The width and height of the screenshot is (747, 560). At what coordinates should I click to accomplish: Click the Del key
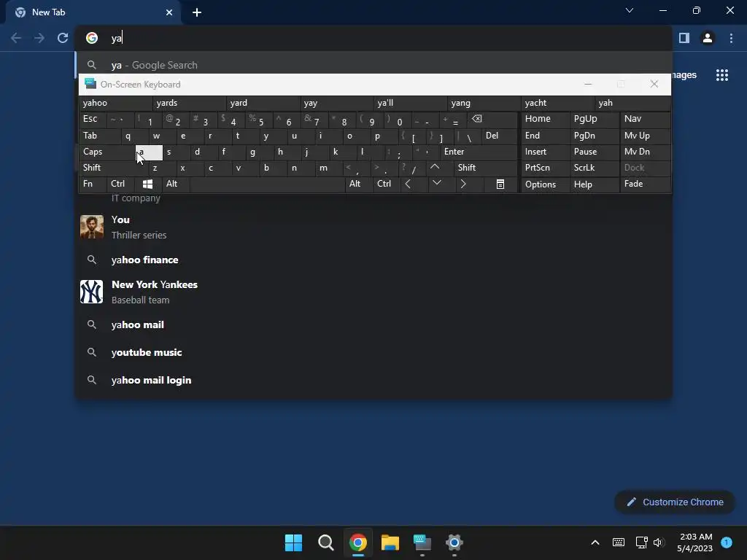coord(499,136)
